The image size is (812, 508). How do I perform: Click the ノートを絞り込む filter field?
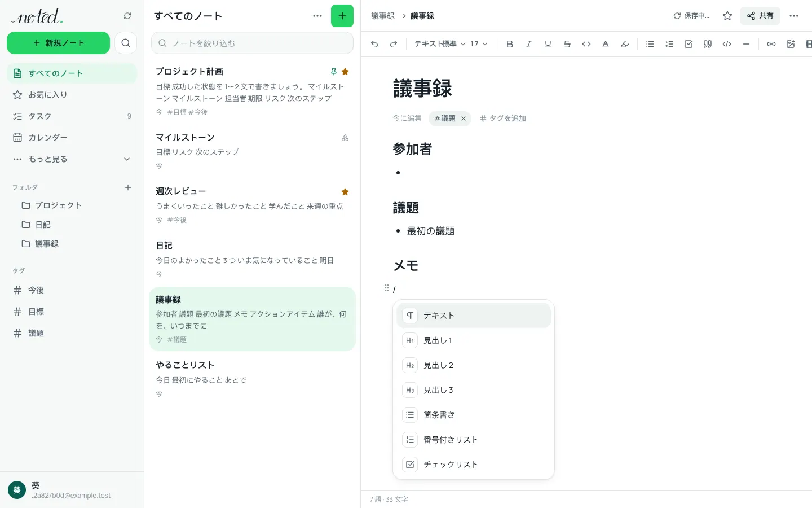(x=252, y=43)
